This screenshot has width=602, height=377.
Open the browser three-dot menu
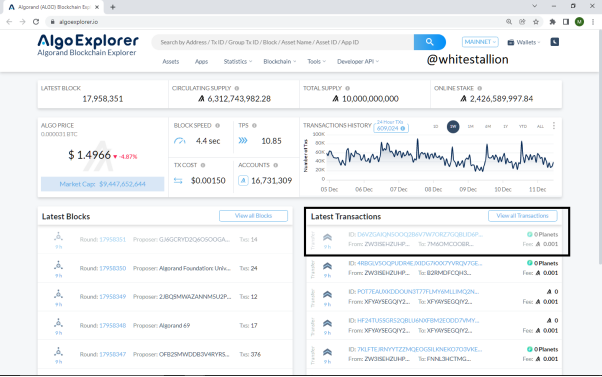click(593, 22)
